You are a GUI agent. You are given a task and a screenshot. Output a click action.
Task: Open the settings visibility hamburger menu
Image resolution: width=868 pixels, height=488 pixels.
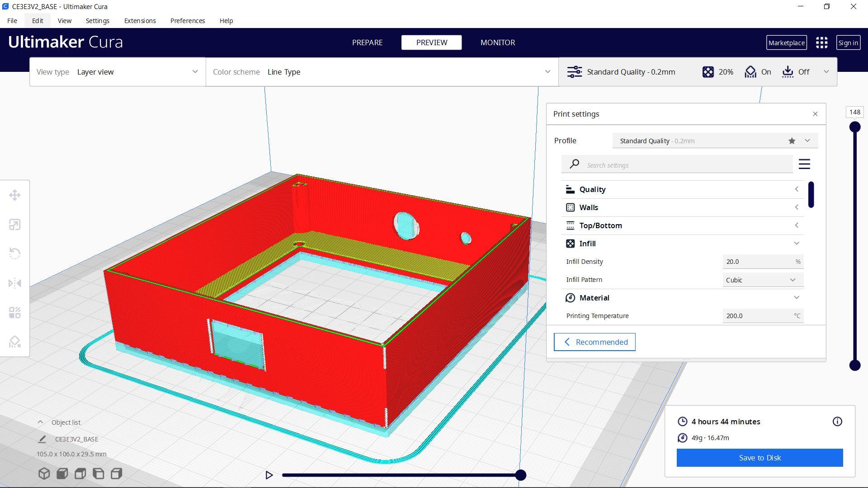click(x=804, y=164)
